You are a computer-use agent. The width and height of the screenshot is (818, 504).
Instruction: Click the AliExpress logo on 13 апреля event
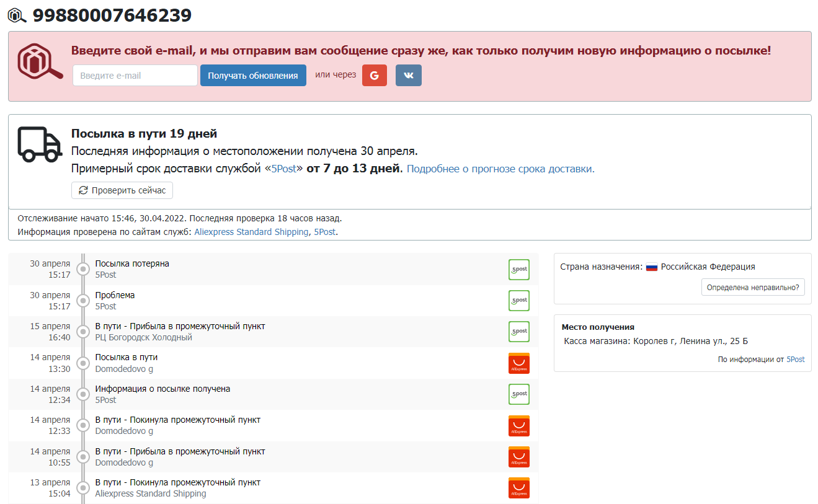518,488
